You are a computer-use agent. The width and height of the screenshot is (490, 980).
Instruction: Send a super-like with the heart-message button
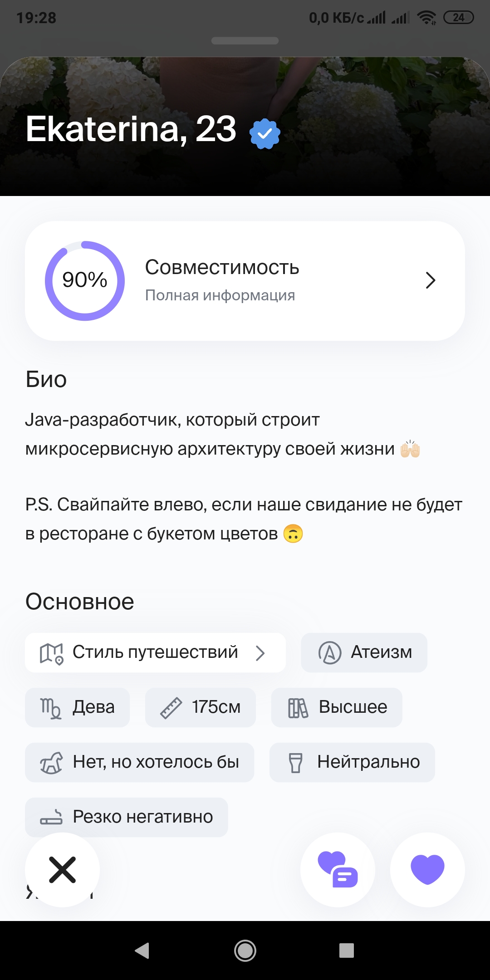tap(338, 869)
